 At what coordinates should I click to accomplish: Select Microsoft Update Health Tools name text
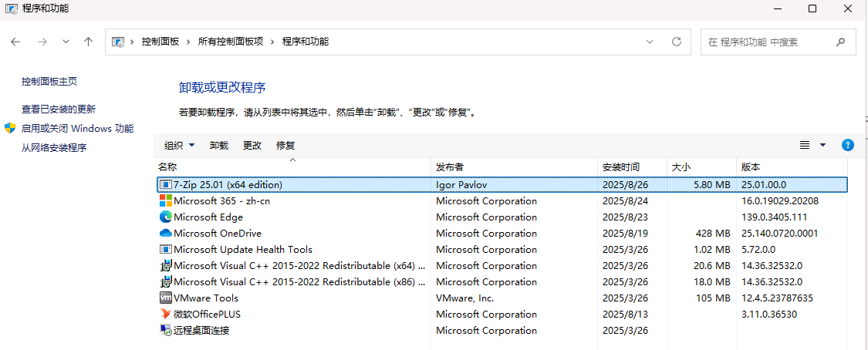243,249
